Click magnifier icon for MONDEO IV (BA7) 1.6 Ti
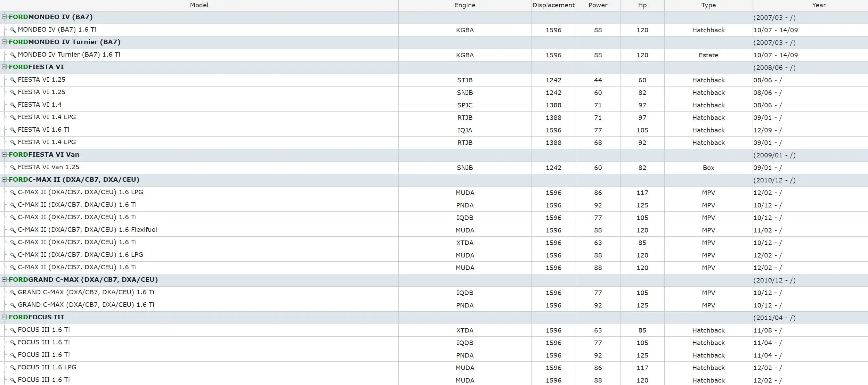Image resolution: width=868 pixels, height=385 pixels. tap(13, 30)
